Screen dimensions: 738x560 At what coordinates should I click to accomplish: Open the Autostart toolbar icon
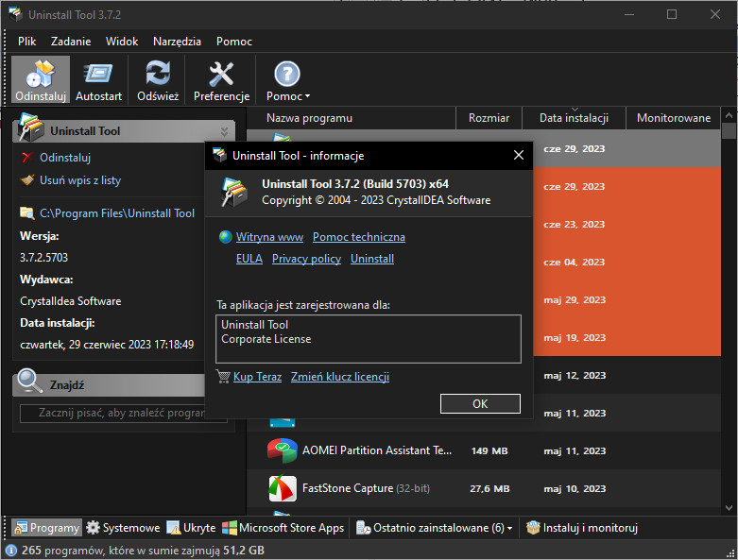[x=98, y=80]
